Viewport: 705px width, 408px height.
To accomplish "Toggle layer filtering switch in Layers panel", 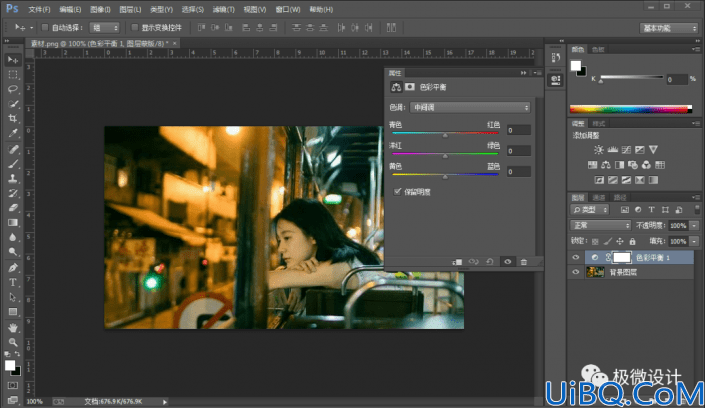I will tap(696, 209).
